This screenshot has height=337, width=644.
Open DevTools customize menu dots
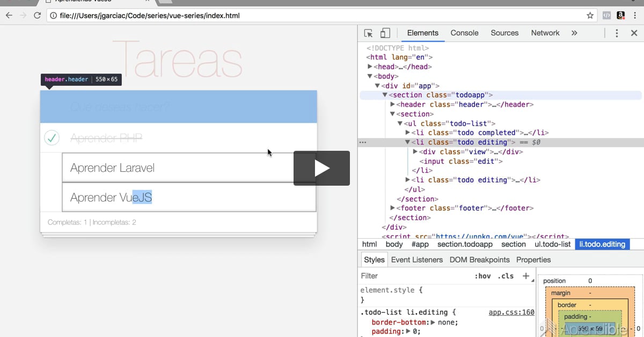tap(617, 33)
